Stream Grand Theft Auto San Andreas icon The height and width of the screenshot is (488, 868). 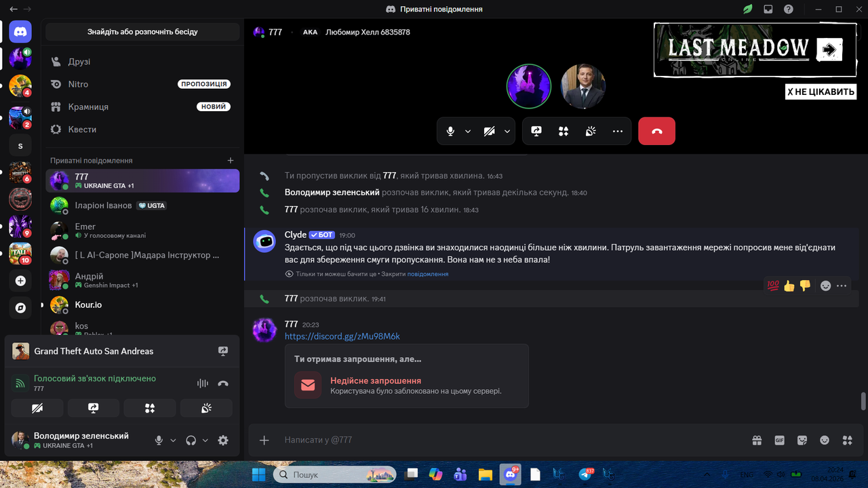coord(223,351)
